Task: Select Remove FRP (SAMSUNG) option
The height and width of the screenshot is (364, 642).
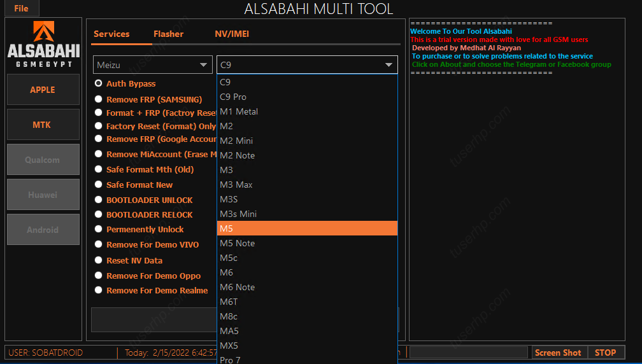Action: [148, 99]
